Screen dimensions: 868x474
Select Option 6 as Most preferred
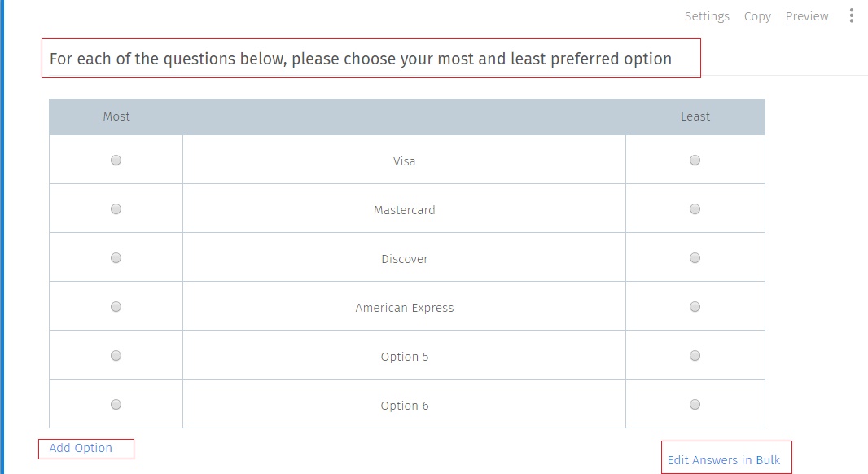click(x=116, y=403)
